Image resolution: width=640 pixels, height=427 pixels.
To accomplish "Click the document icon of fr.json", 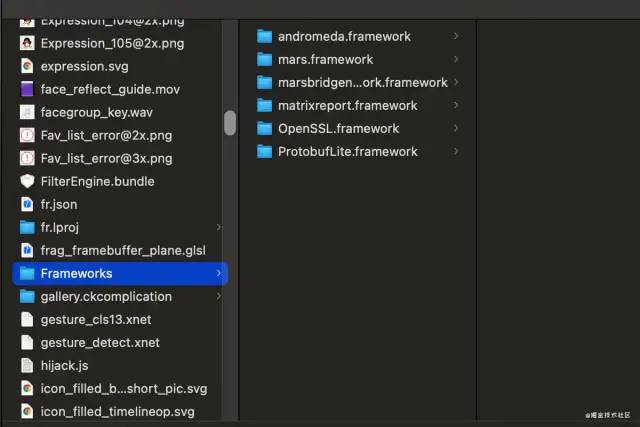I will click(x=27, y=204).
